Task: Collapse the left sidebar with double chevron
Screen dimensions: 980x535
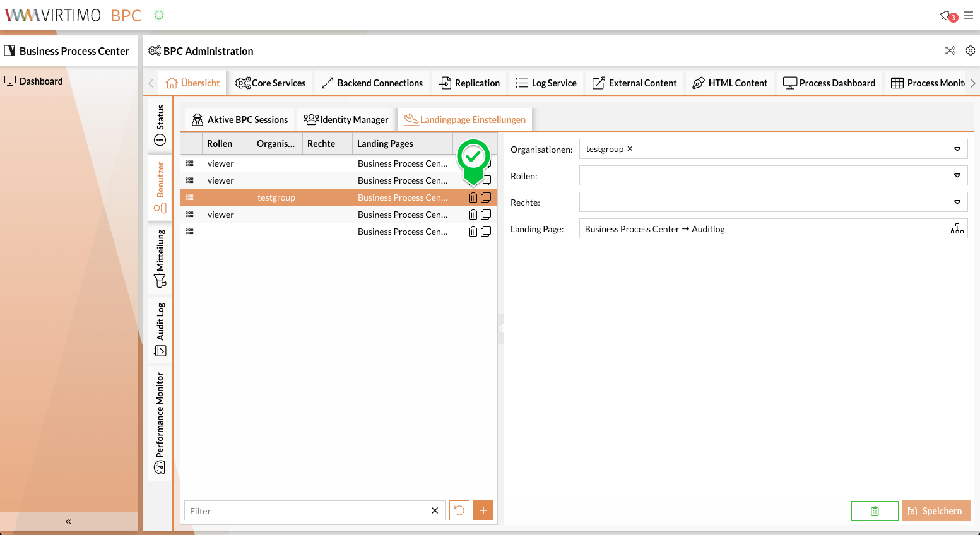Action: pos(68,521)
